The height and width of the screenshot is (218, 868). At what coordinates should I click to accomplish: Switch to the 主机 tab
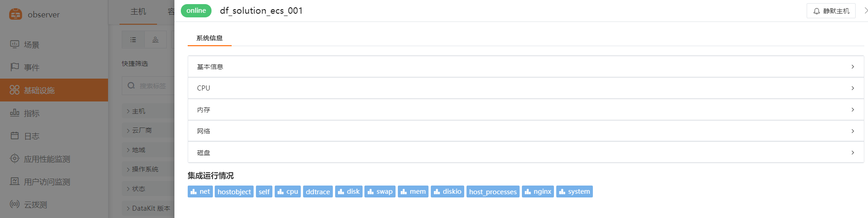[x=138, y=12]
